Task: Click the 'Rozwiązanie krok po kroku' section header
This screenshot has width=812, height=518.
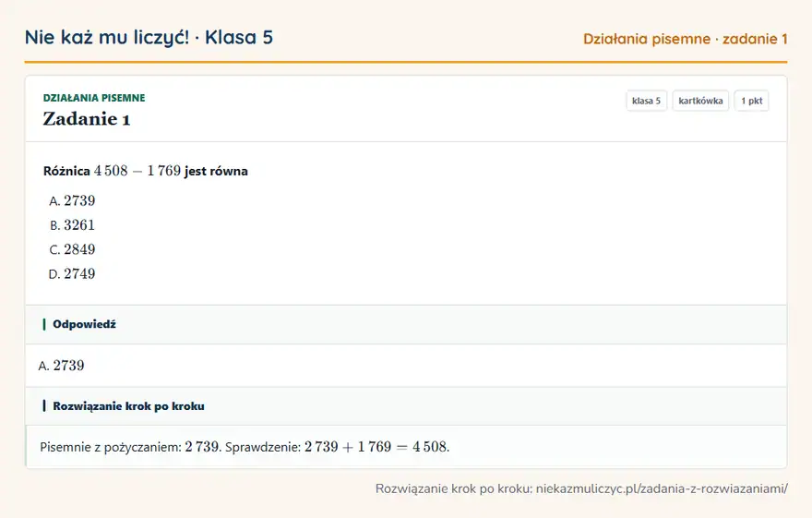Action: click(406, 406)
